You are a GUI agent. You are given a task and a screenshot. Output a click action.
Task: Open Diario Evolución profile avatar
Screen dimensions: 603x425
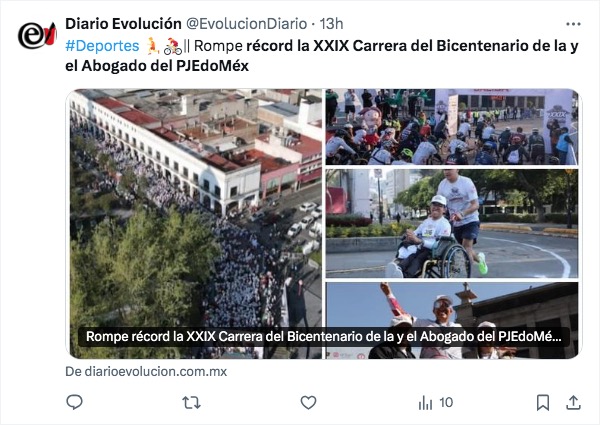pyautogui.click(x=37, y=35)
